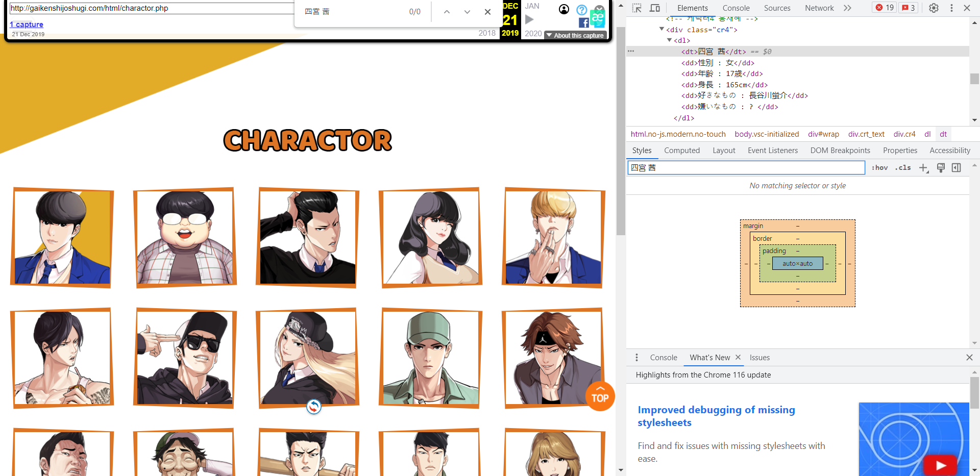This screenshot has width=980, height=476.
Task: Open DevTools three-dot customize menu
Action: (x=951, y=8)
